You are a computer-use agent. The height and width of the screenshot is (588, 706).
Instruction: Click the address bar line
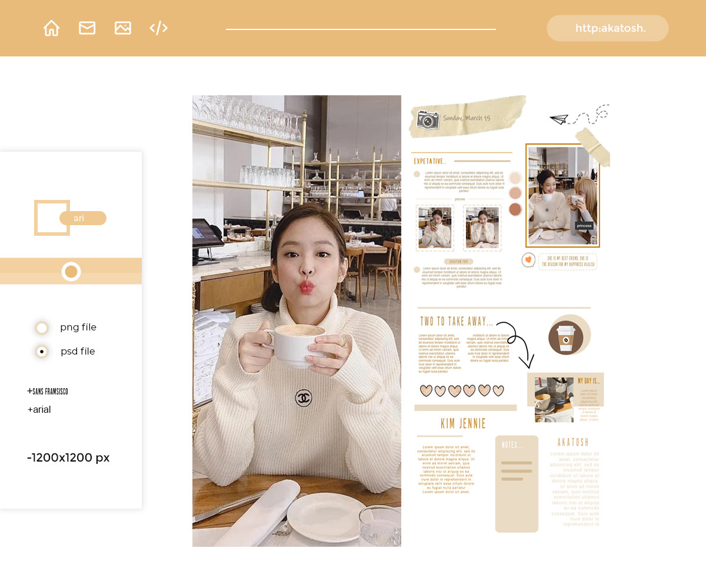[x=361, y=29]
